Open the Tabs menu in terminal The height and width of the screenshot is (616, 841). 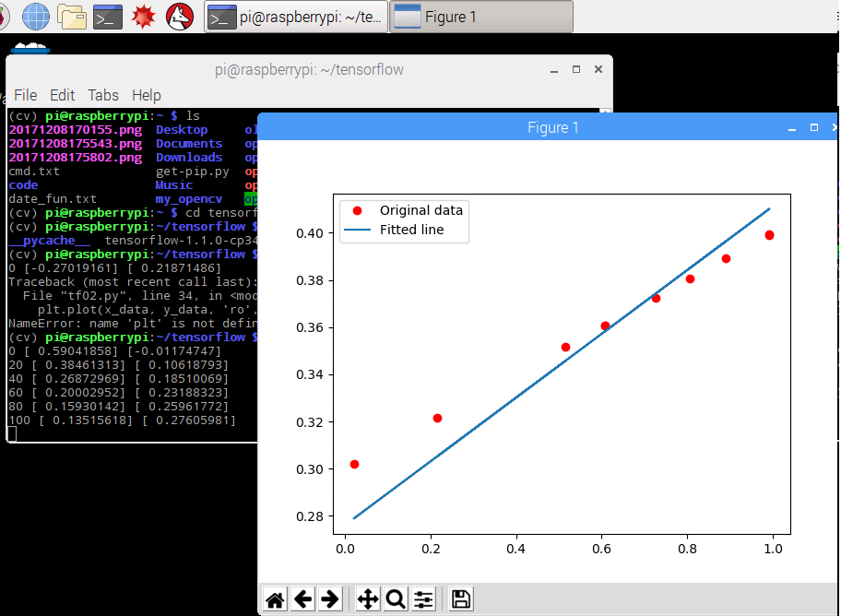tap(103, 95)
